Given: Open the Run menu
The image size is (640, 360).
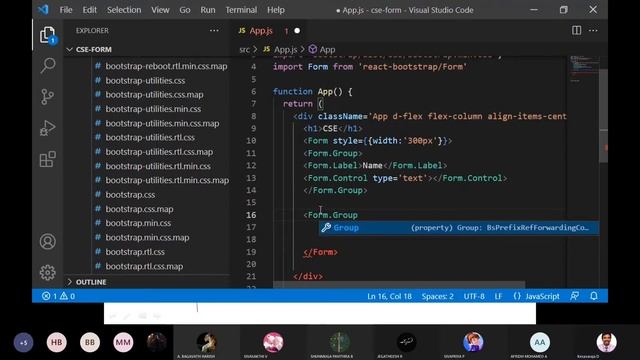Looking at the screenshot, I should pyautogui.click(x=207, y=10).
